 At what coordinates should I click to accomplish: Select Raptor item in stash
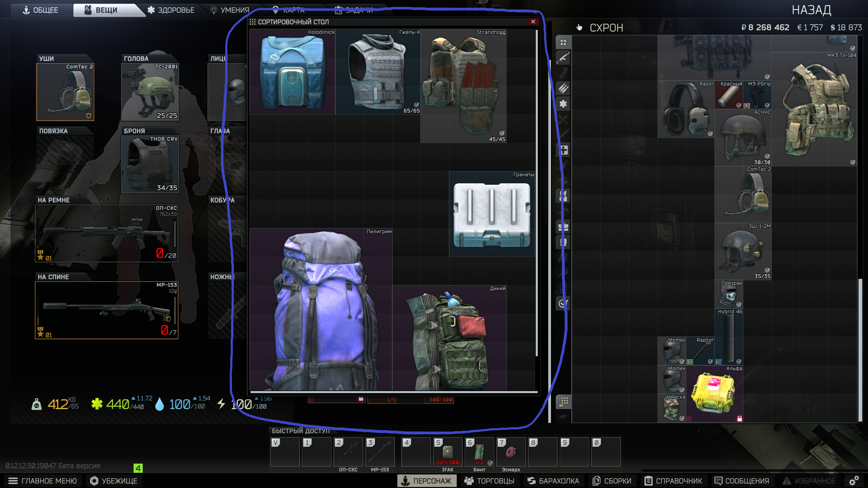point(701,351)
